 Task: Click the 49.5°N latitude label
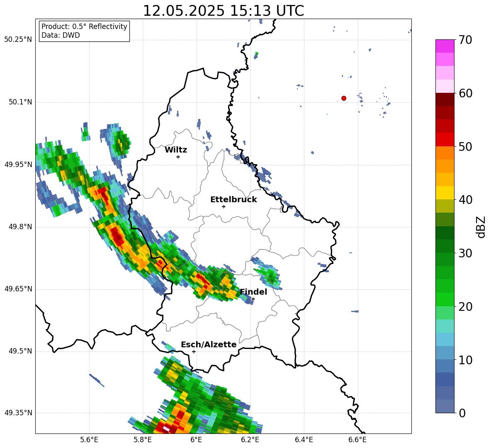click(20, 351)
